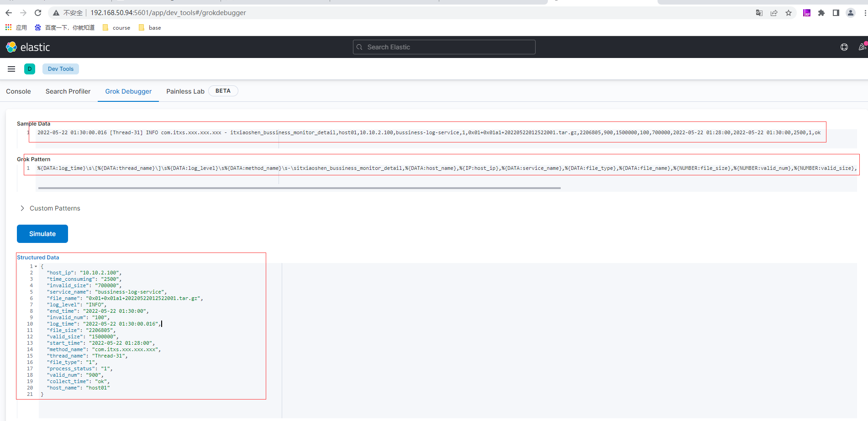Click the "time_consuming" output line
Image resolution: width=868 pixels, height=421 pixels.
coord(84,279)
